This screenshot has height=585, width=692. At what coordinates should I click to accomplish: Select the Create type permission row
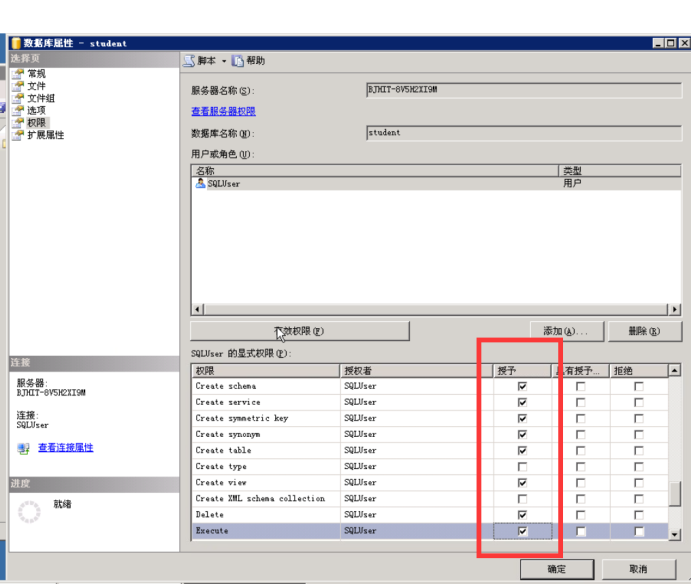pyautogui.click(x=430, y=466)
